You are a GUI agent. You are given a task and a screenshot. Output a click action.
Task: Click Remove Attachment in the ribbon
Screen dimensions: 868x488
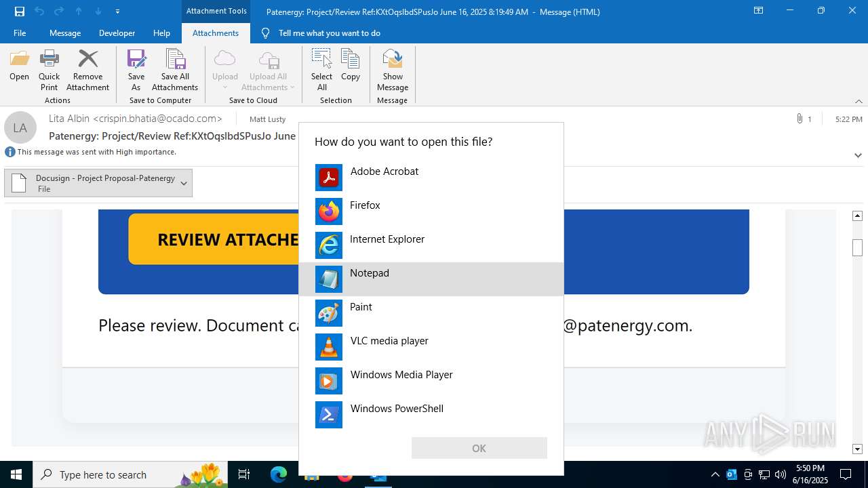[x=88, y=70]
